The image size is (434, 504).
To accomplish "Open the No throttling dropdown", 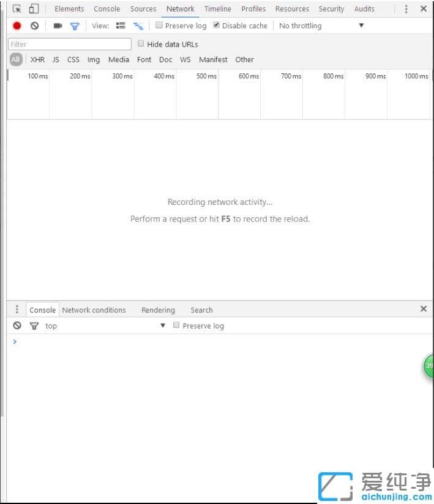I will coord(321,26).
